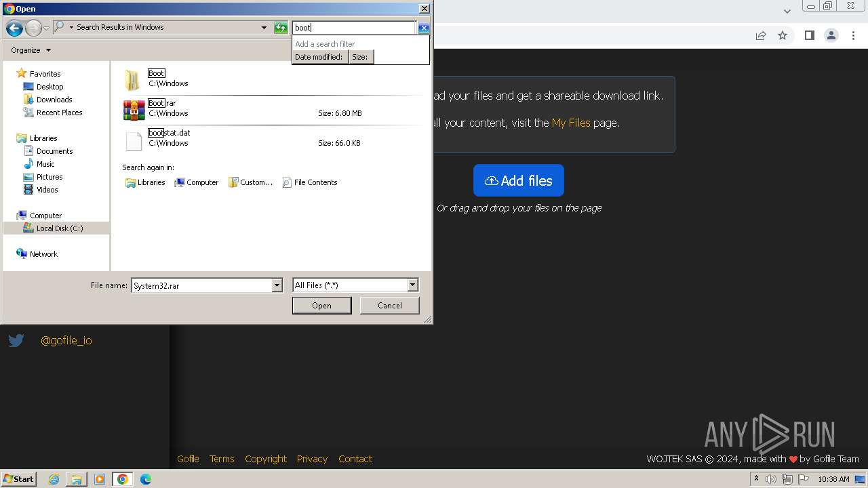
Task: Click the Open button
Action: [x=321, y=306]
